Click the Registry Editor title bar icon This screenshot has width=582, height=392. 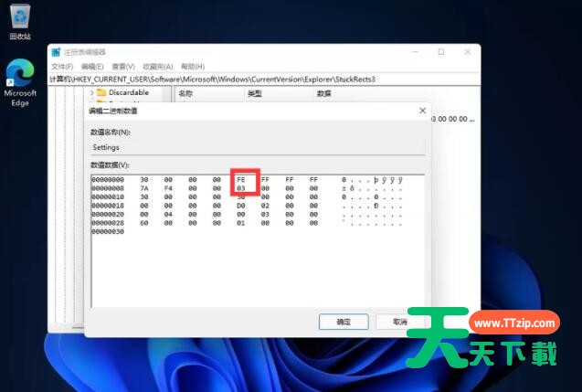click(x=56, y=52)
